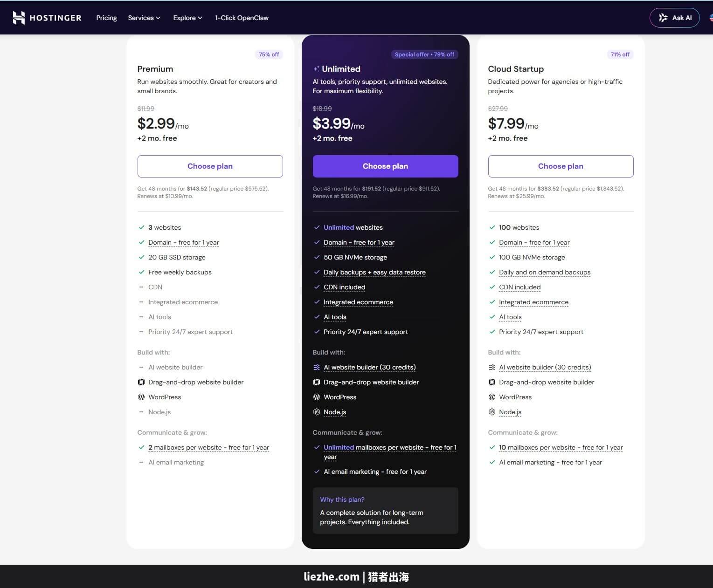The image size is (713, 588).
Task: Choose the Cloud Startup plan
Action: (x=561, y=166)
